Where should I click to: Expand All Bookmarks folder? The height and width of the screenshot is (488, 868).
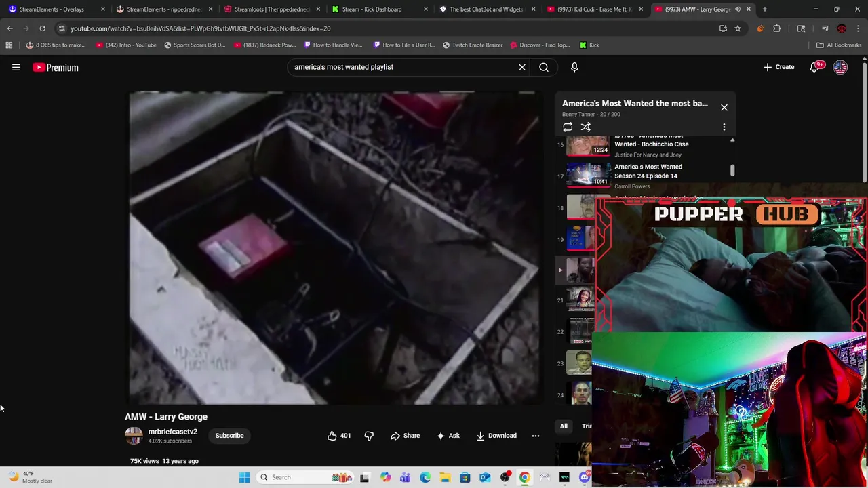839,45
